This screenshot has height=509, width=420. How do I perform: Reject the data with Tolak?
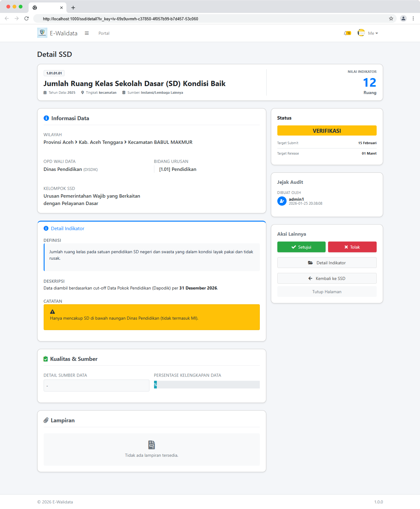point(352,247)
